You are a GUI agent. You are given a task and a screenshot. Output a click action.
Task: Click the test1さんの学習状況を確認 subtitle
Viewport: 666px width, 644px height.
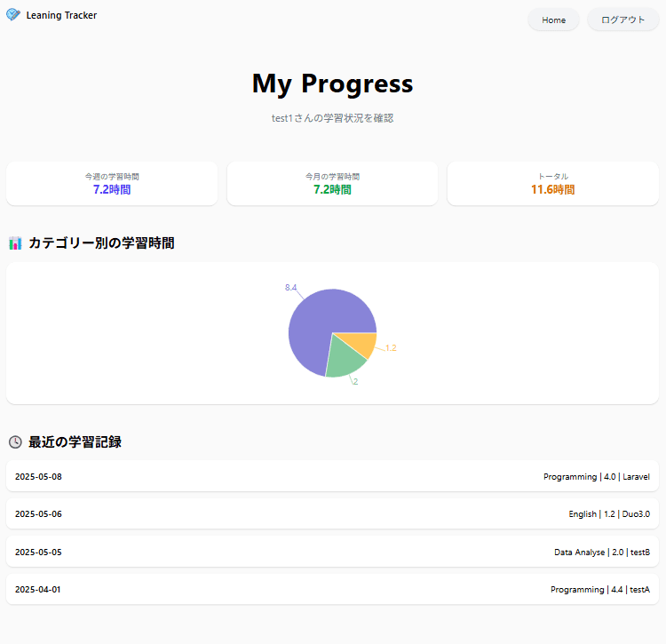(x=333, y=118)
